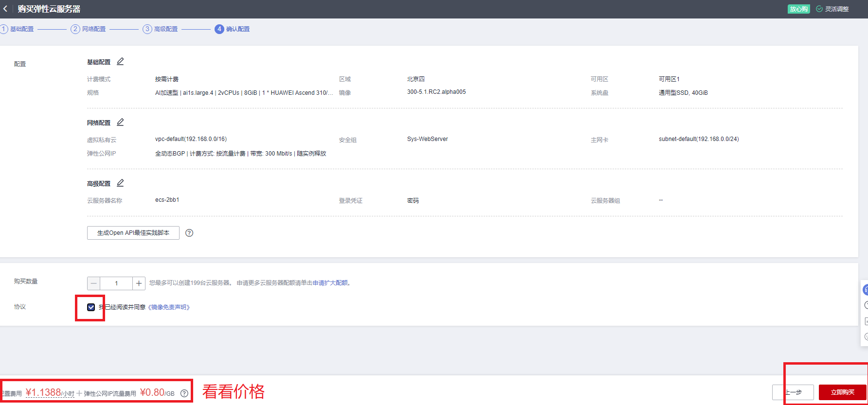This screenshot has width=868, height=405.
Task: Click the purchase quantity input field
Action: tap(116, 283)
